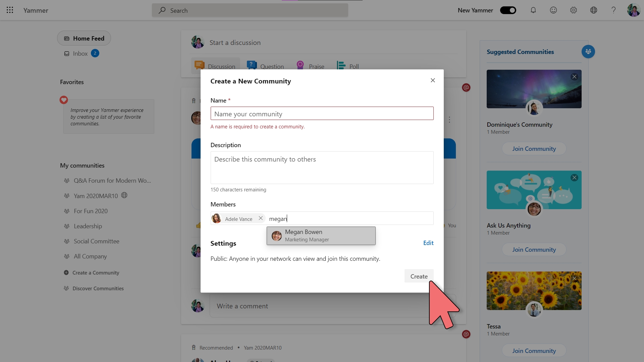Open Yam 2020MAR10 community
644x362 pixels.
click(x=96, y=196)
